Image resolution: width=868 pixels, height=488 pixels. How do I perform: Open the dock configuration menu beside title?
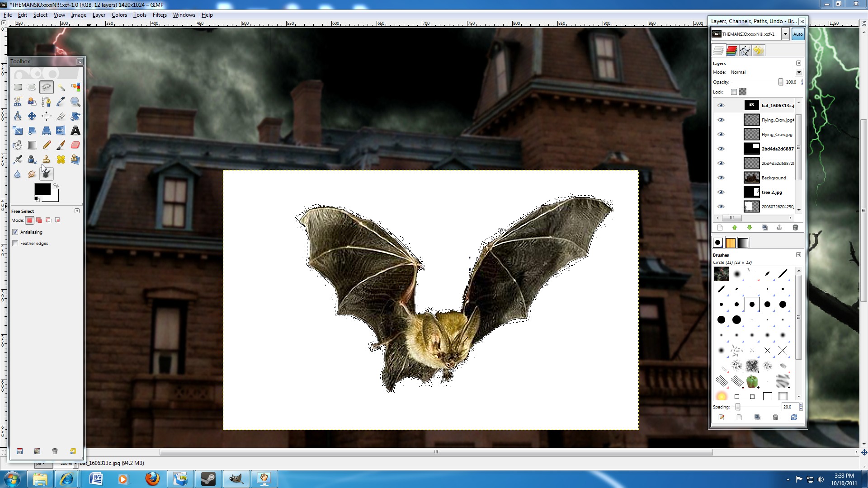click(802, 21)
